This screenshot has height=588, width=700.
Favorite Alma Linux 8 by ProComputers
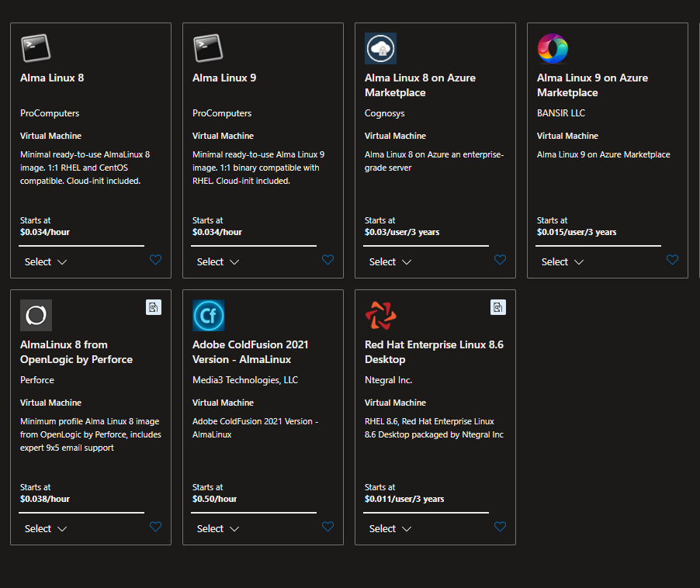(x=155, y=260)
